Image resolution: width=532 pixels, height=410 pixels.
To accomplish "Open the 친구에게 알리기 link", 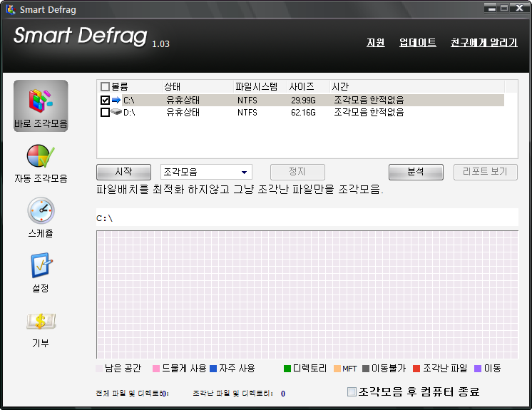I will tap(484, 42).
